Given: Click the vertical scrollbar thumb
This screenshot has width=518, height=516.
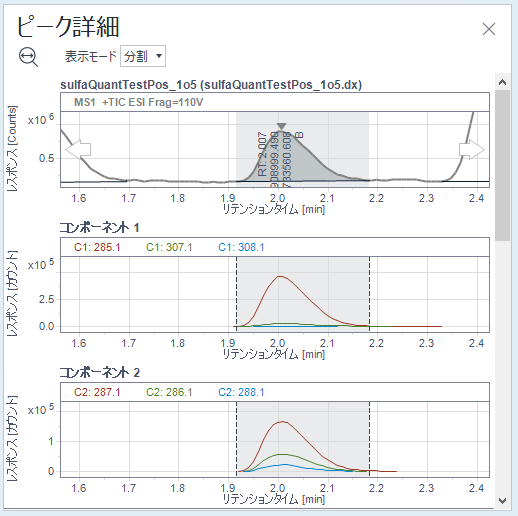Looking at the screenshot, I should click(x=502, y=165).
